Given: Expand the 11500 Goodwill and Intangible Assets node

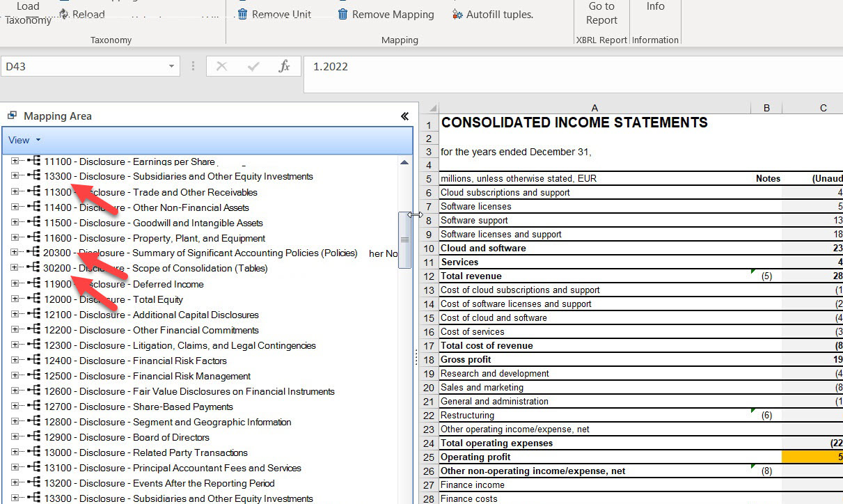Looking at the screenshot, I should click(15, 222).
